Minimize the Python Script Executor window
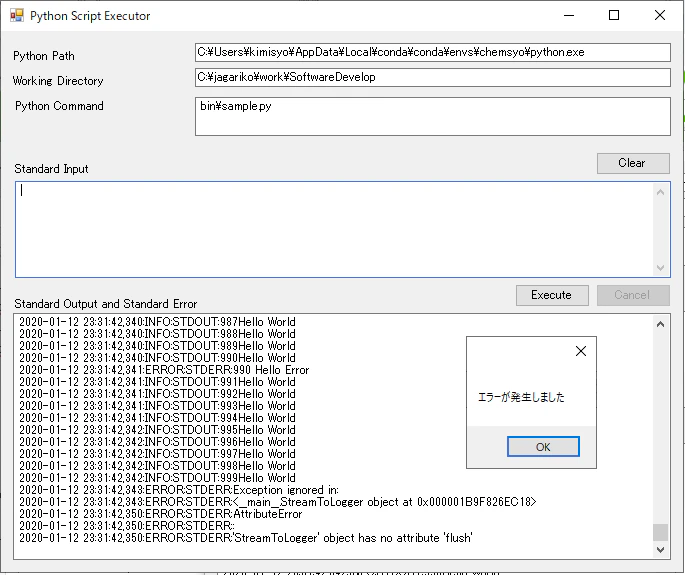Image resolution: width=685 pixels, height=575 pixels. [x=569, y=16]
